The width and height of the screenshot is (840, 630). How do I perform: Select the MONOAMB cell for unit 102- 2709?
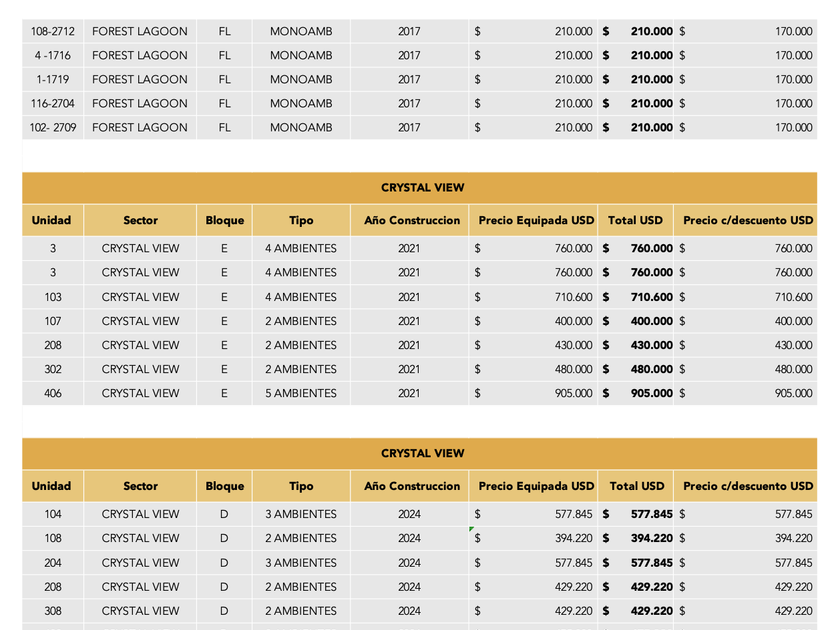pos(301,127)
